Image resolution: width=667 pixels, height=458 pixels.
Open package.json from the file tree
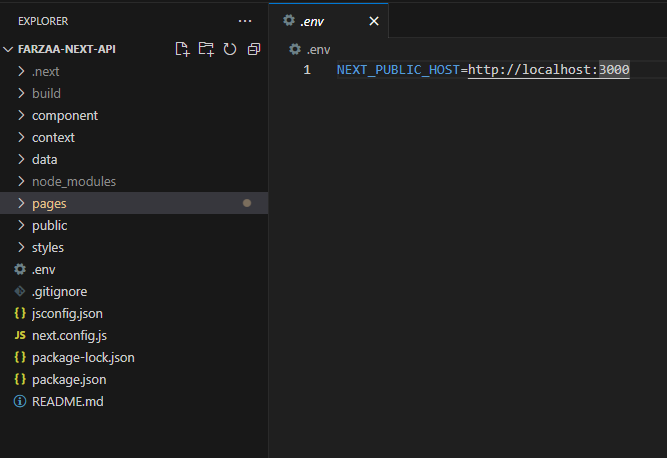point(68,379)
